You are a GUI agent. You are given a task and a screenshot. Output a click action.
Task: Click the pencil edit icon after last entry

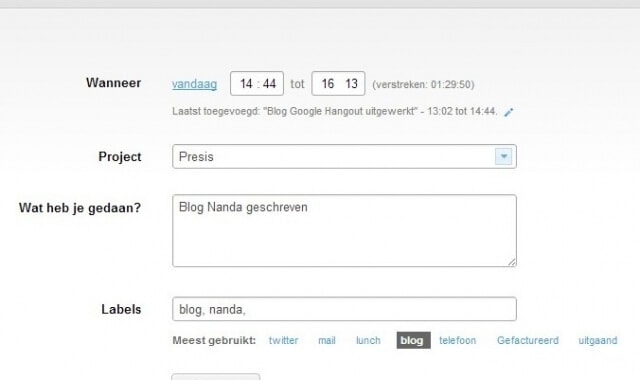[509, 112]
